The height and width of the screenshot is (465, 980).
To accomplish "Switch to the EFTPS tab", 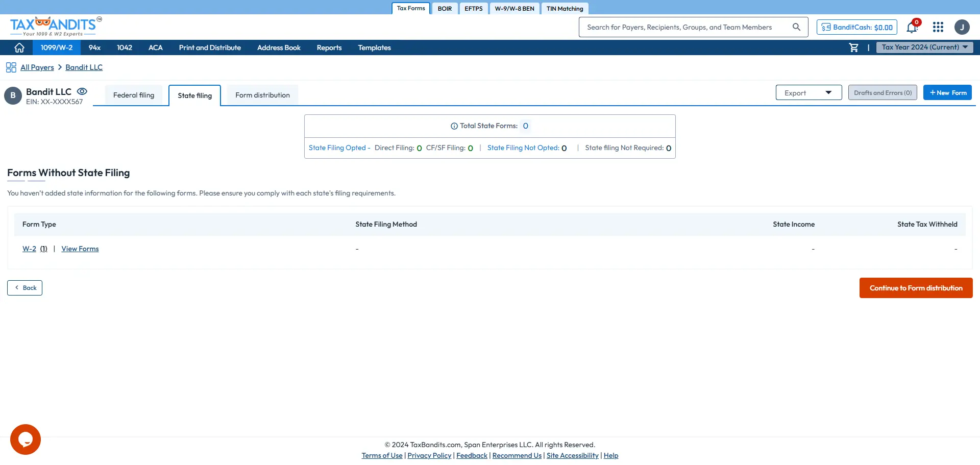I will tap(473, 9).
